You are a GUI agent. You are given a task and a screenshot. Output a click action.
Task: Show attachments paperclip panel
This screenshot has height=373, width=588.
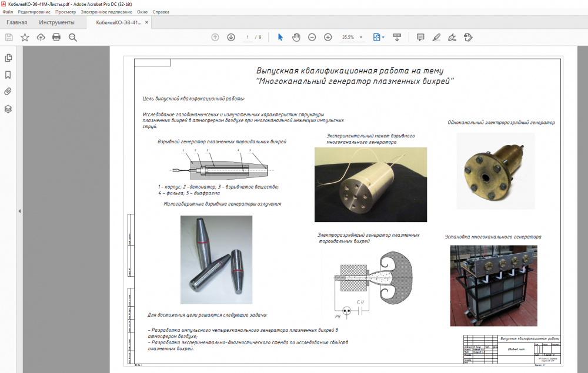click(x=9, y=92)
